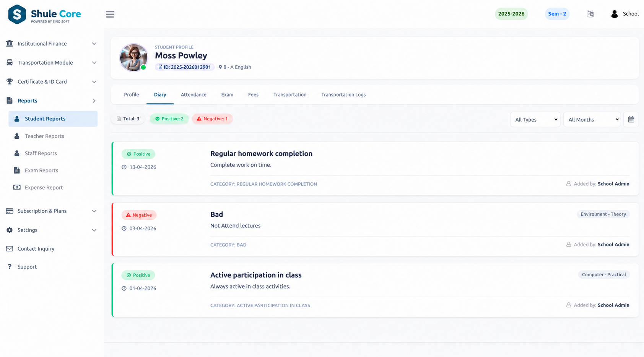This screenshot has width=644, height=357.
Task: Filter by Positive: 2 badge
Action: (169, 119)
